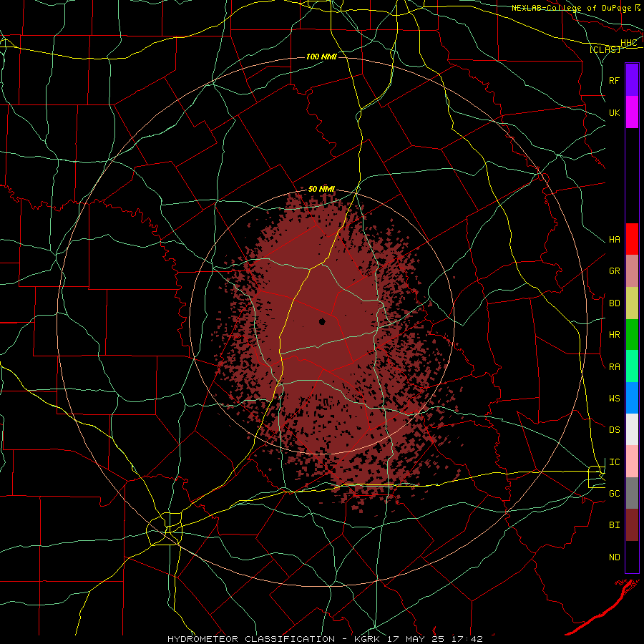Click the 100 NMI range ring label
Viewport: 644px width, 644px height.
coord(321,57)
